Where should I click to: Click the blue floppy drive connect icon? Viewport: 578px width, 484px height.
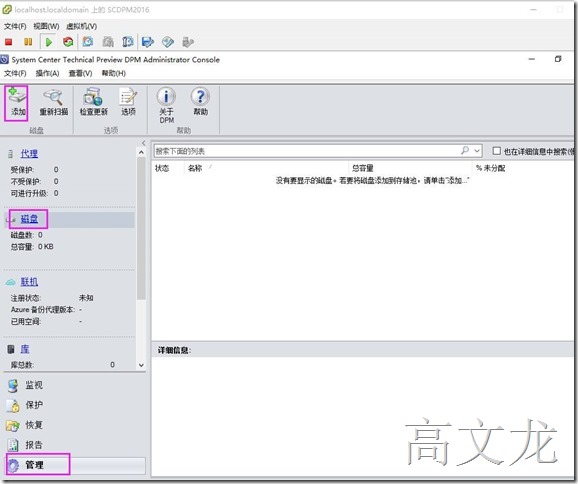(x=147, y=42)
